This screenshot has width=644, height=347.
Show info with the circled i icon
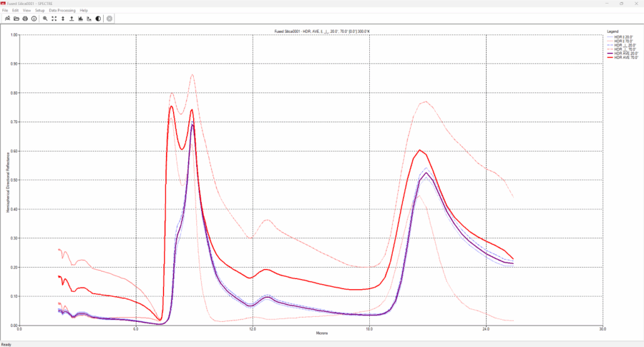(x=33, y=19)
